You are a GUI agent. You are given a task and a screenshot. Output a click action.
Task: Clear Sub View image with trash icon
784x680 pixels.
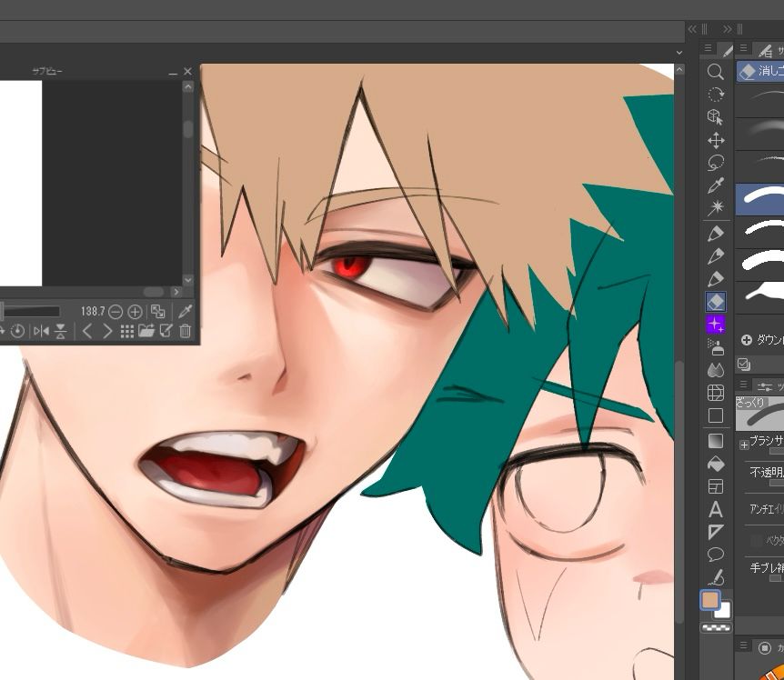click(186, 331)
